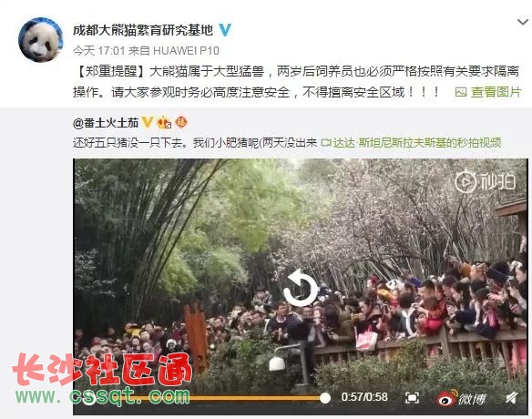This screenshot has width=532, height=419.
Task: Click the 0:57/0:58 time display
Action: [x=364, y=397]
